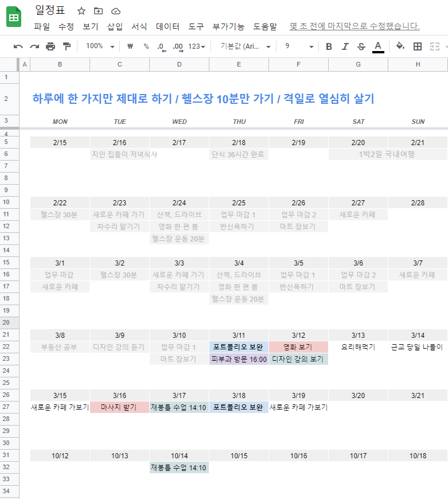Click the move-to-folder icon
This screenshot has height=499, width=448.
pyautogui.click(x=98, y=11)
